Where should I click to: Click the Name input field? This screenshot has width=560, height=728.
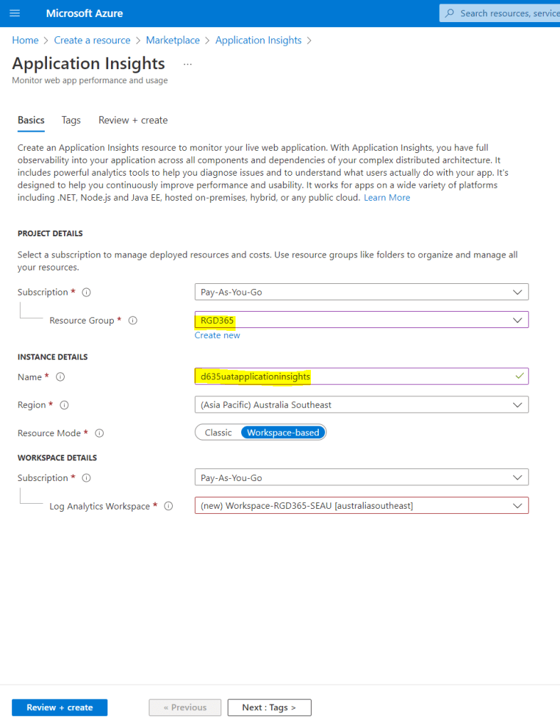[356, 376]
